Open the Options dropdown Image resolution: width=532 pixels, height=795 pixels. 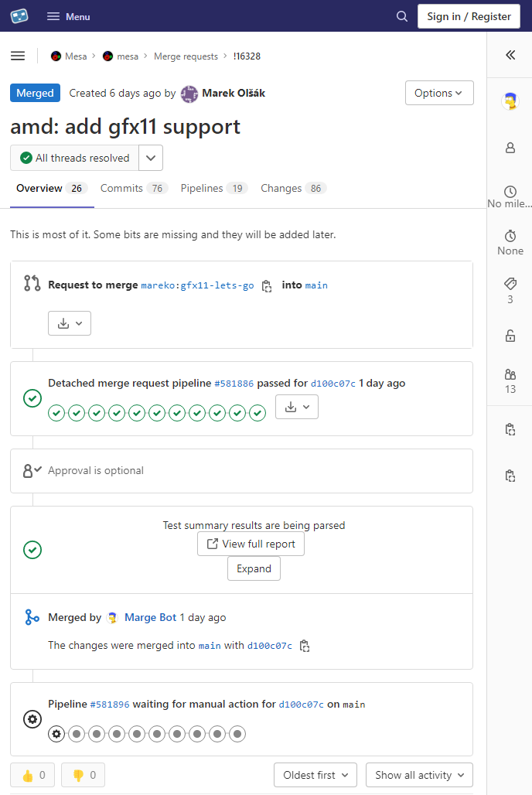point(438,93)
